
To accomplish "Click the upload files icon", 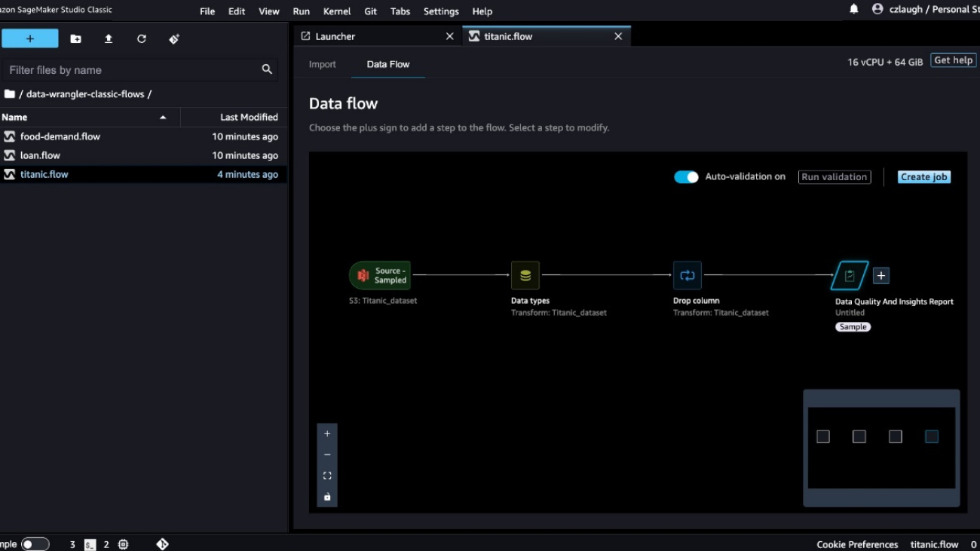I will click(x=109, y=38).
